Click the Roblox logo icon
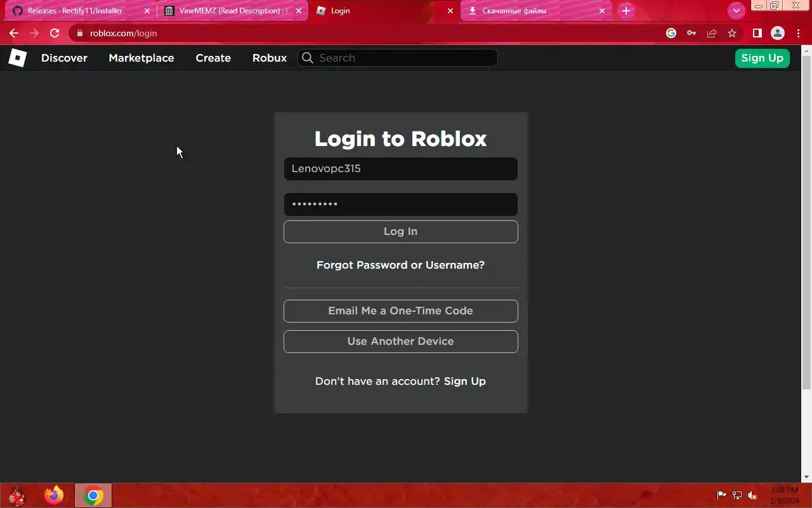The image size is (812, 508). pos(17,58)
